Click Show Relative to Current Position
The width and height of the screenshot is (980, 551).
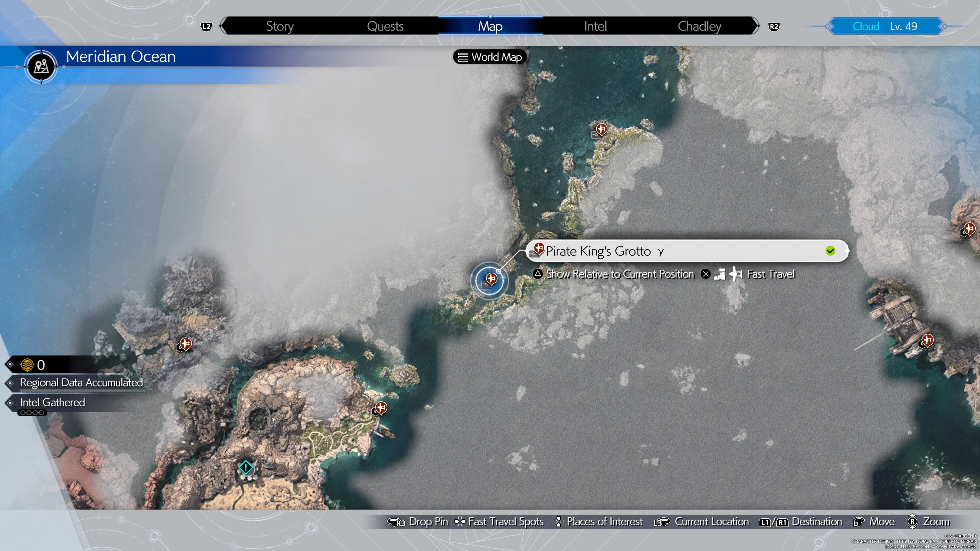(620, 274)
